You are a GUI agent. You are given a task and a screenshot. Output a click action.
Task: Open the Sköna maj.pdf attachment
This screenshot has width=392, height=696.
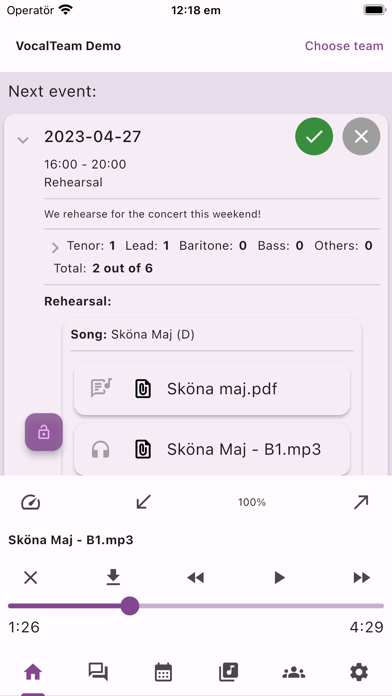click(212, 389)
